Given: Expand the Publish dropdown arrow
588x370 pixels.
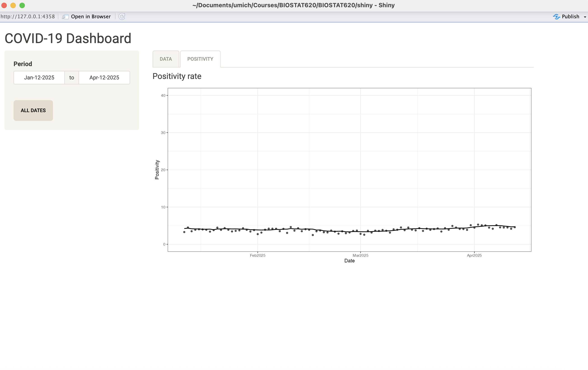Looking at the screenshot, I should point(585,17).
